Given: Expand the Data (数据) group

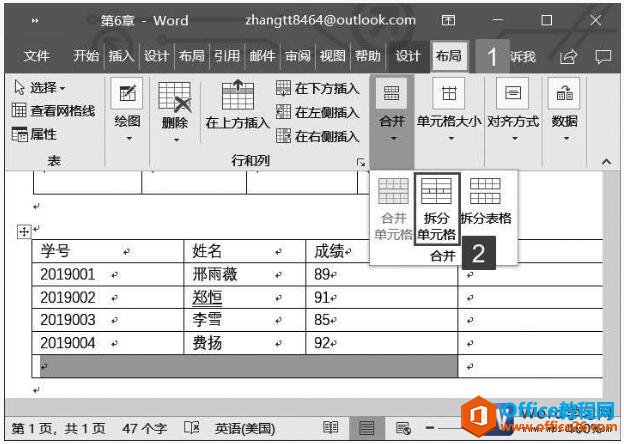Looking at the screenshot, I should 565,111.
